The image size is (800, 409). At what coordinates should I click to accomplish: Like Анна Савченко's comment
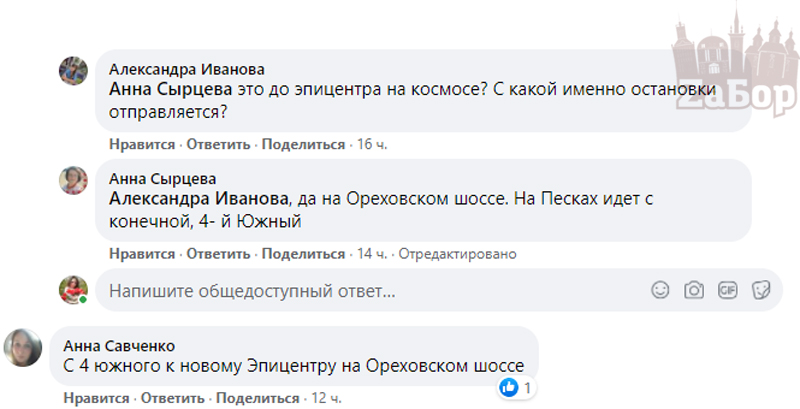click(96, 398)
